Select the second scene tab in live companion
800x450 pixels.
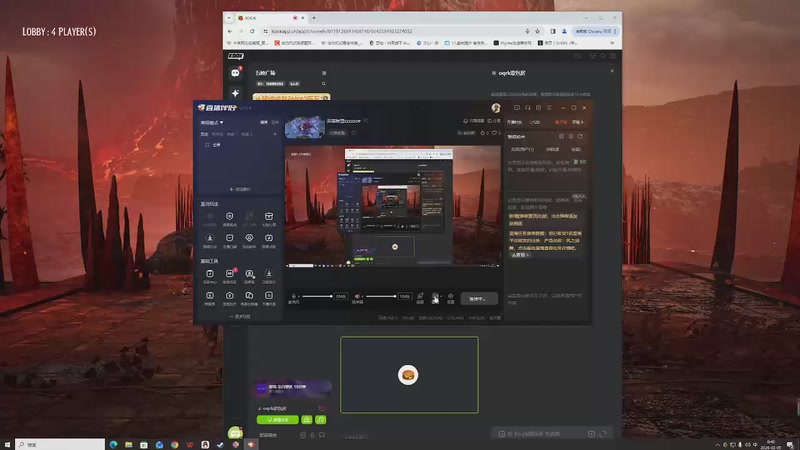217,134
